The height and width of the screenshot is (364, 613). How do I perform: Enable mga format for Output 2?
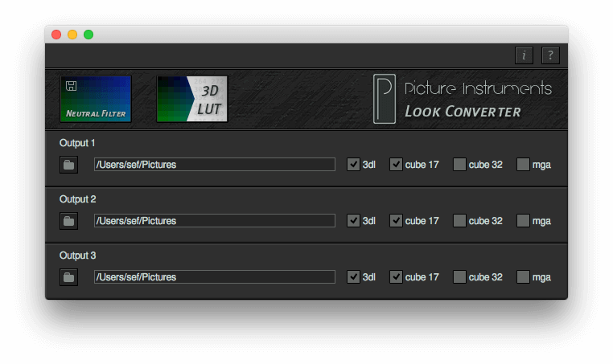523,221
